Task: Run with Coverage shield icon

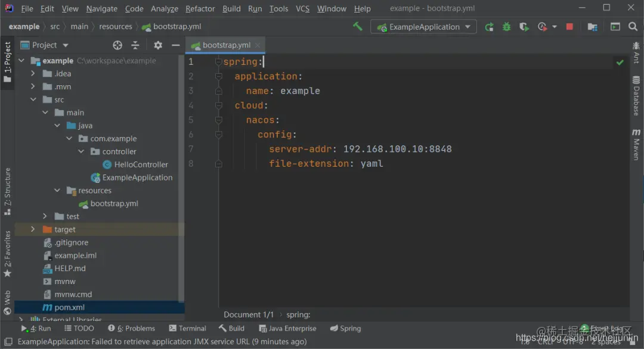Action: pos(524,27)
